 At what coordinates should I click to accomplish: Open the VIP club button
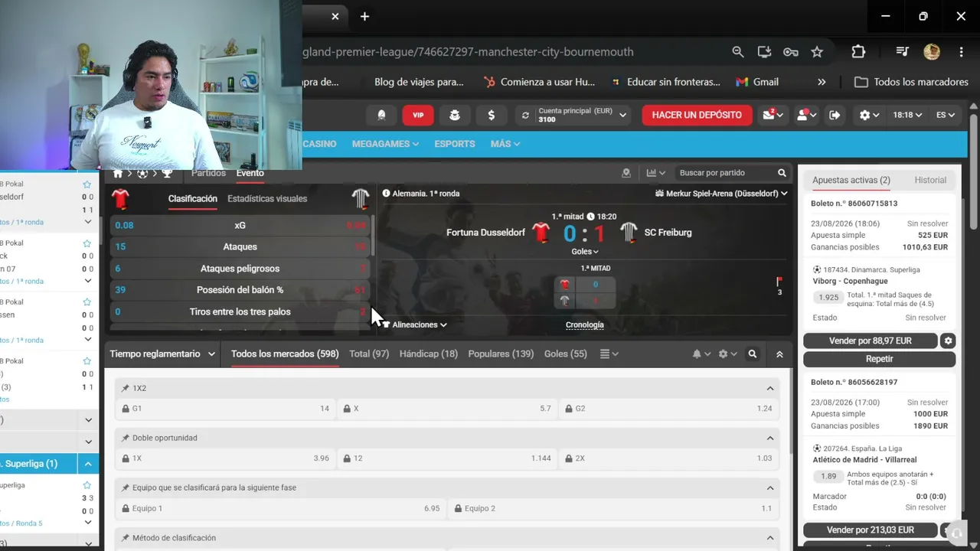tap(418, 115)
